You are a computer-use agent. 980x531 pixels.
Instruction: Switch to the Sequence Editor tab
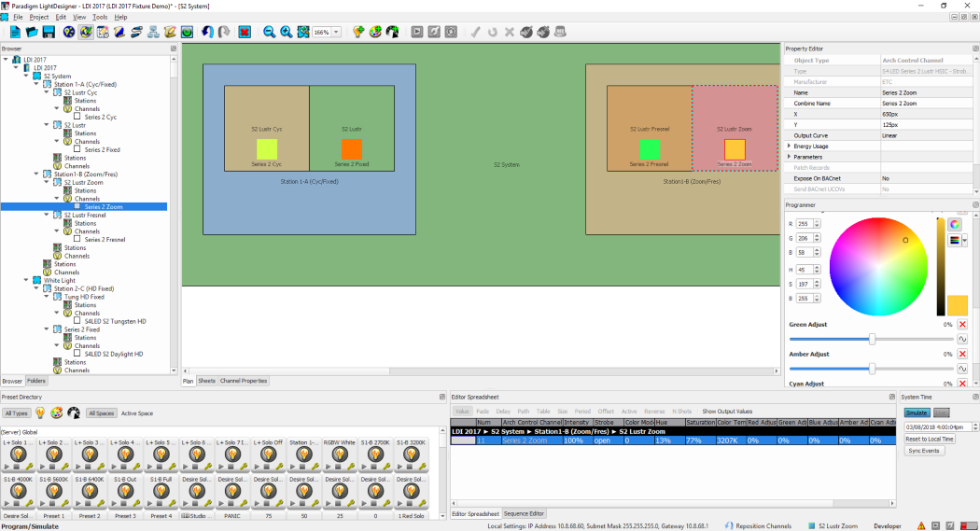click(x=525, y=514)
